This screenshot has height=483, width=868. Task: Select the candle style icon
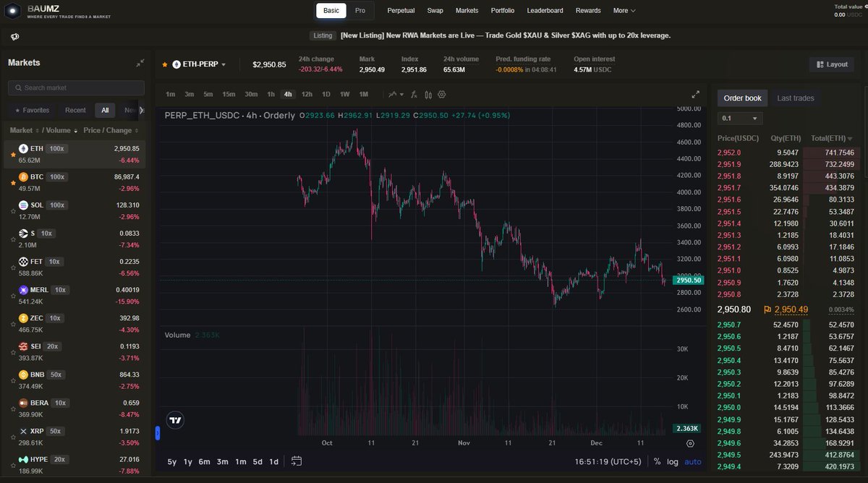point(428,94)
